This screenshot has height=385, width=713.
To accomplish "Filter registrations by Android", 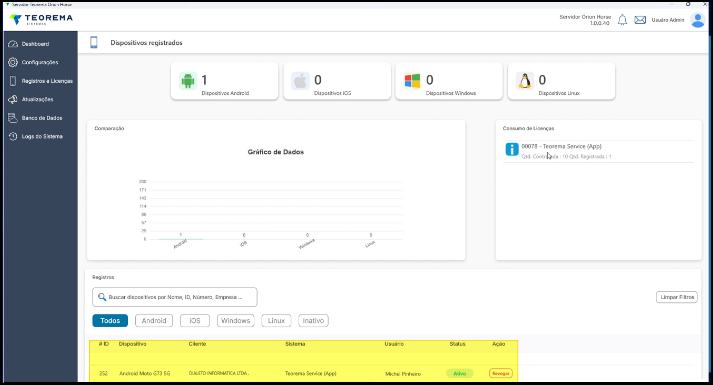I will (154, 320).
